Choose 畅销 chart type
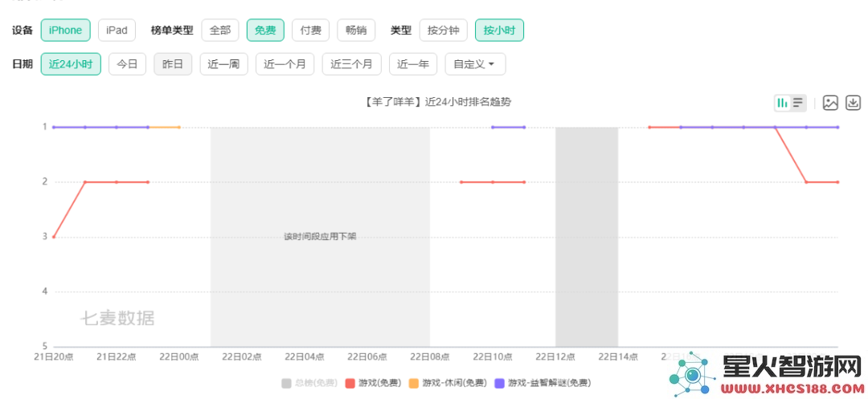868x399 pixels. (356, 31)
